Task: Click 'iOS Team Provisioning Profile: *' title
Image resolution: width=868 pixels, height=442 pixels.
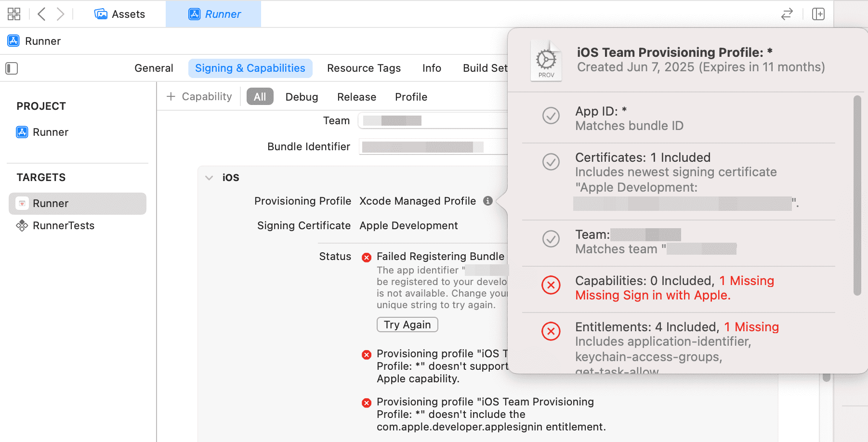Action: click(x=674, y=52)
